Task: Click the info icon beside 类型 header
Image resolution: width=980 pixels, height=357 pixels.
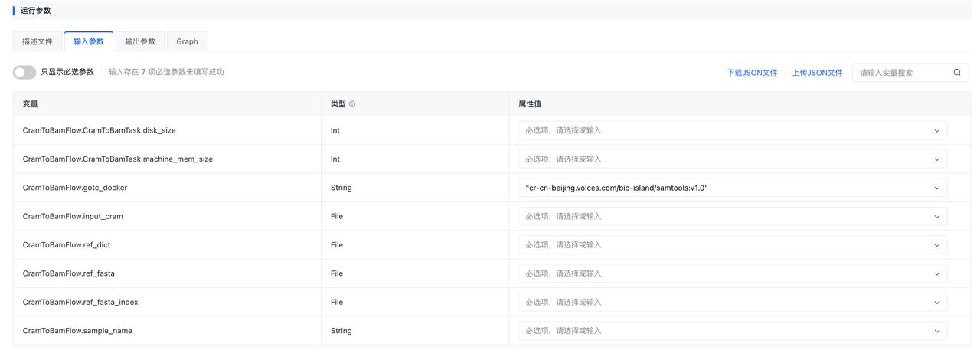Action: pyautogui.click(x=352, y=104)
